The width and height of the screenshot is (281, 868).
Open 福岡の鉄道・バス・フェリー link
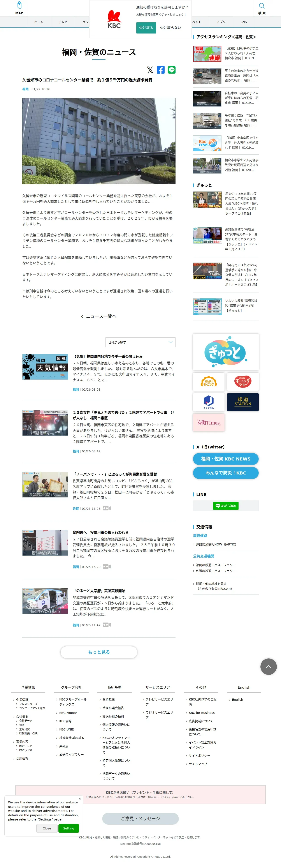[x=216, y=565]
